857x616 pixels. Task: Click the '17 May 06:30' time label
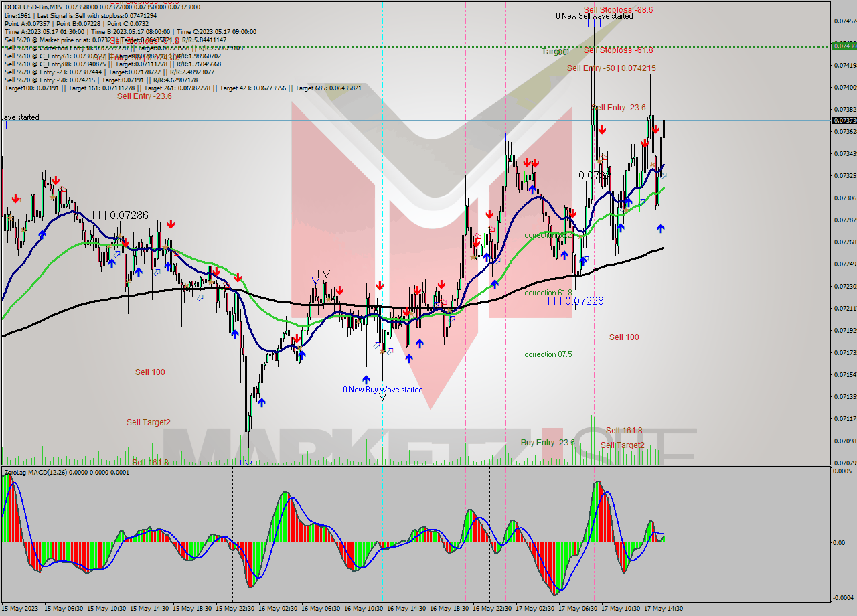point(578,609)
